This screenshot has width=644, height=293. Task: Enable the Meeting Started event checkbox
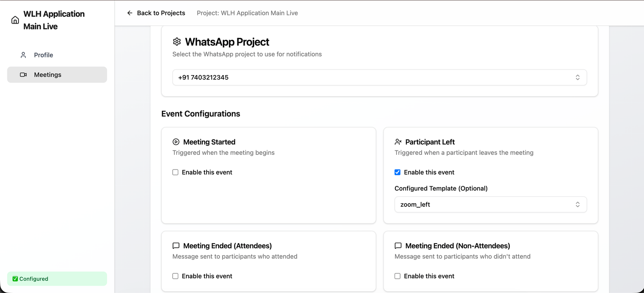pos(176,172)
